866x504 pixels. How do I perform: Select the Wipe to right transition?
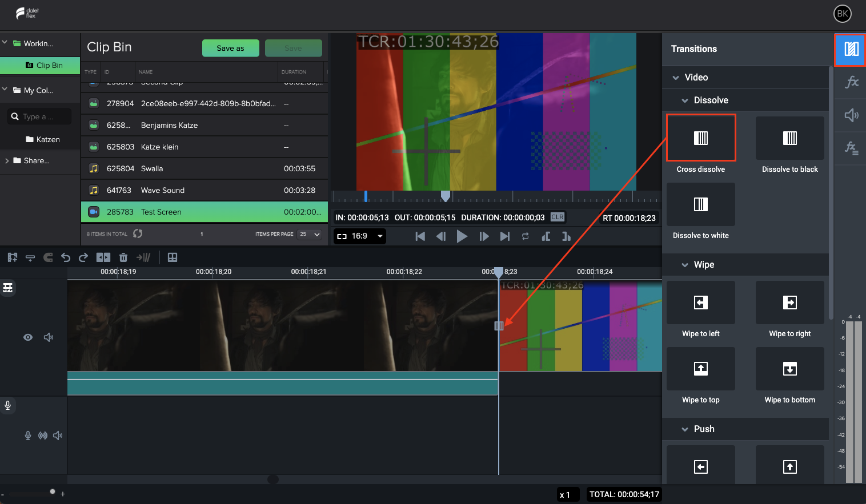click(x=790, y=303)
